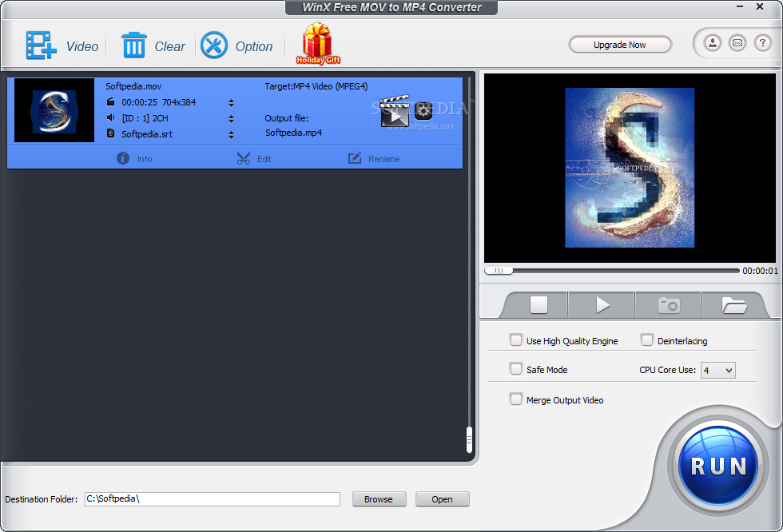Enable Use High Quality Engine
The width and height of the screenshot is (783, 532).
point(516,340)
